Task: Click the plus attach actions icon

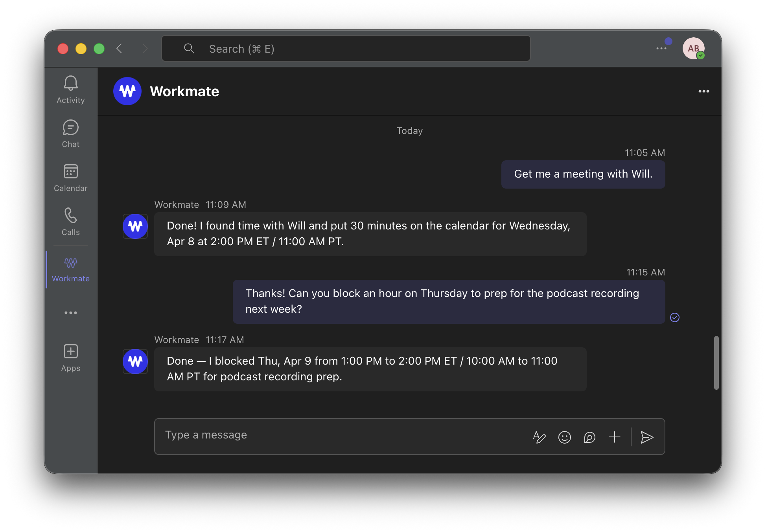Action: 614,437
